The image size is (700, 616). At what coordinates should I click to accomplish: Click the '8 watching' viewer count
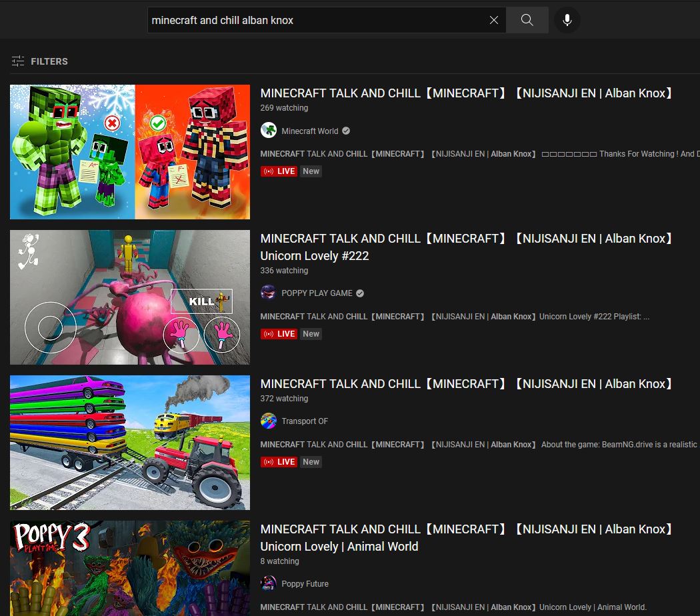tap(279, 561)
